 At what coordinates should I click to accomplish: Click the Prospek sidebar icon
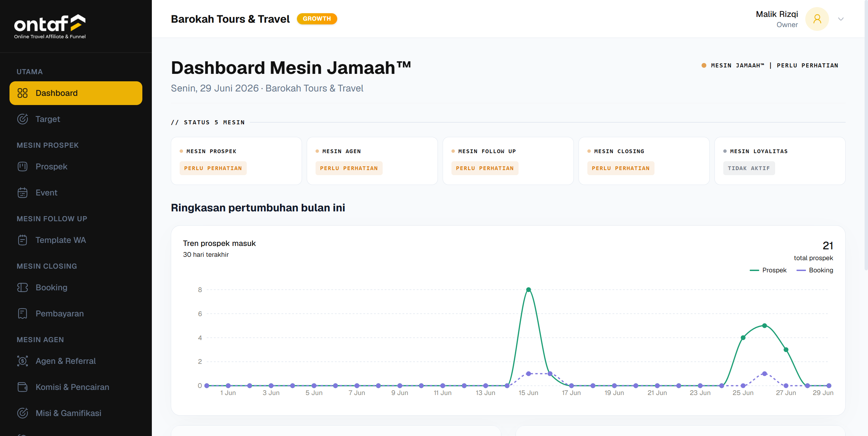coord(22,167)
